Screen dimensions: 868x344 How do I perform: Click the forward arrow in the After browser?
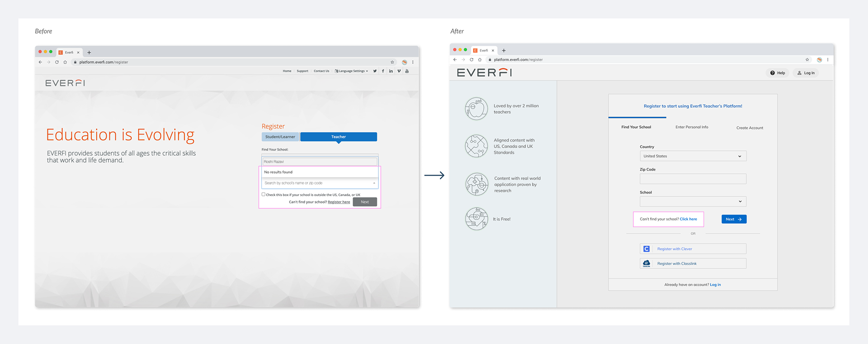coord(463,60)
